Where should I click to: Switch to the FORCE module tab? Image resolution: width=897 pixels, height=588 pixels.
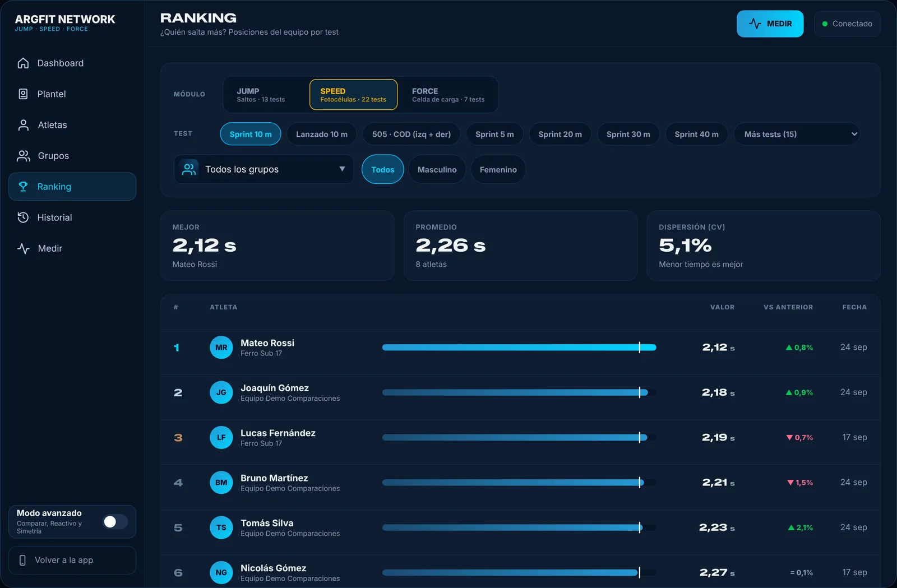pyautogui.click(x=448, y=95)
